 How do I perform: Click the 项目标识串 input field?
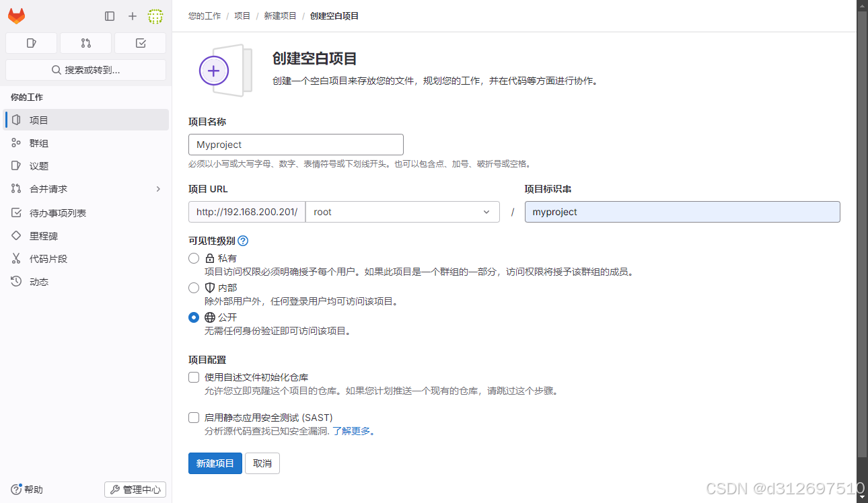point(682,212)
